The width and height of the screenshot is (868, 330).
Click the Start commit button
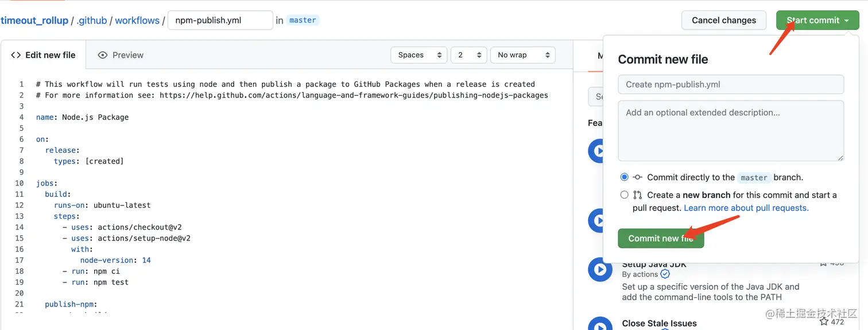817,20
